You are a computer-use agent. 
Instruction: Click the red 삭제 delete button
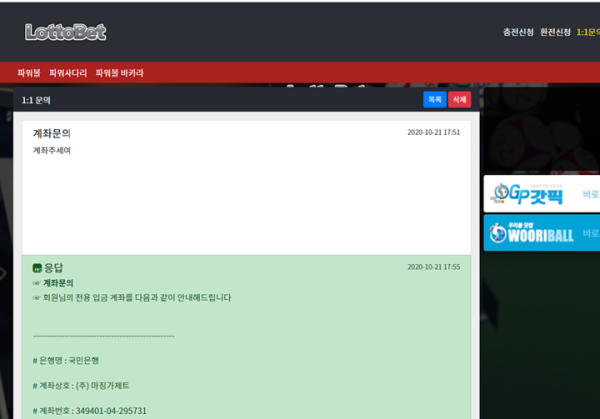point(460,99)
